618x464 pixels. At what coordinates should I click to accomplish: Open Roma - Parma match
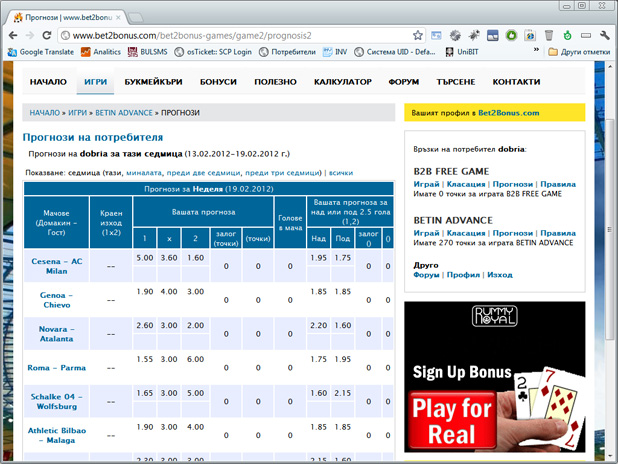click(56, 368)
